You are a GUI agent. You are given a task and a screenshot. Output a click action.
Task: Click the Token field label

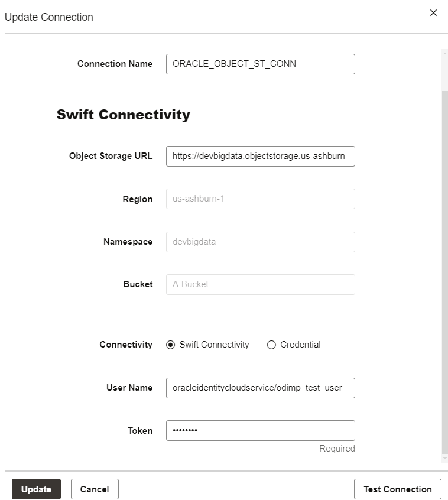click(x=140, y=430)
